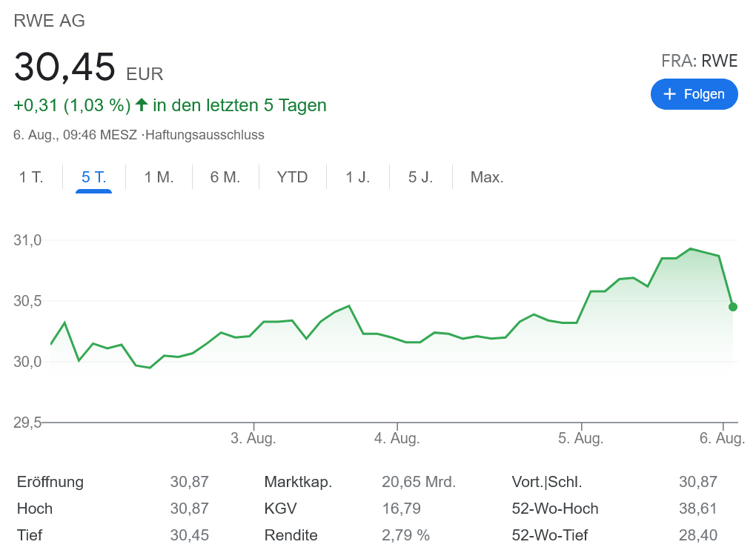Open the 1 J. chart view
The height and width of the screenshot is (556, 756).
tap(358, 177)
